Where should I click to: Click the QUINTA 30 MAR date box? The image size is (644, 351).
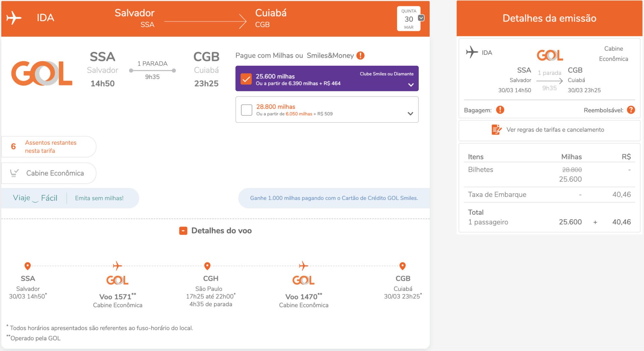(409, 19)
